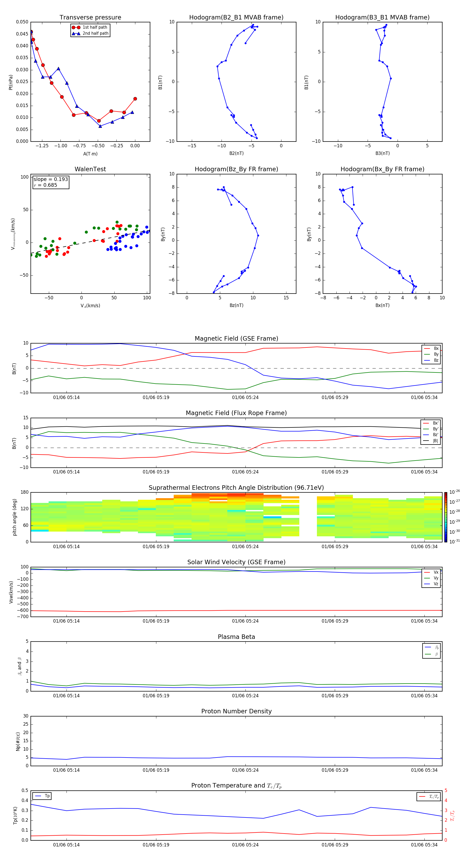Click the Vz legend entry
The image size is (473, 868).
coord(431,584)
